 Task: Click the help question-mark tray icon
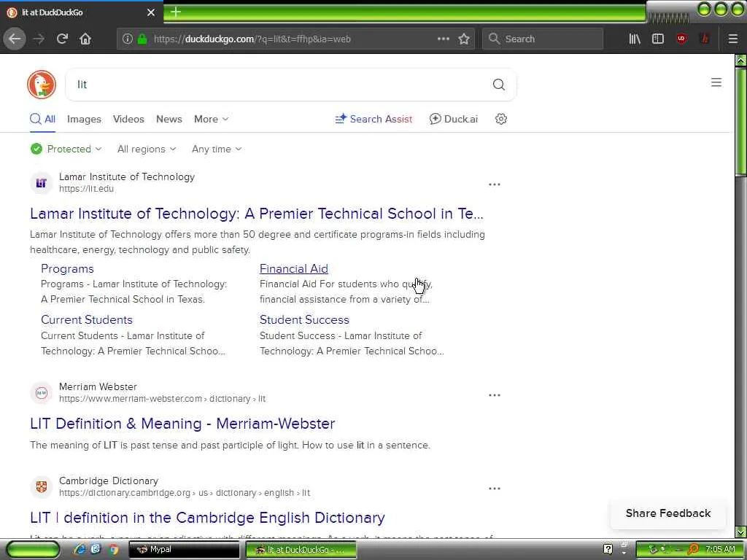tap(608, 549)
